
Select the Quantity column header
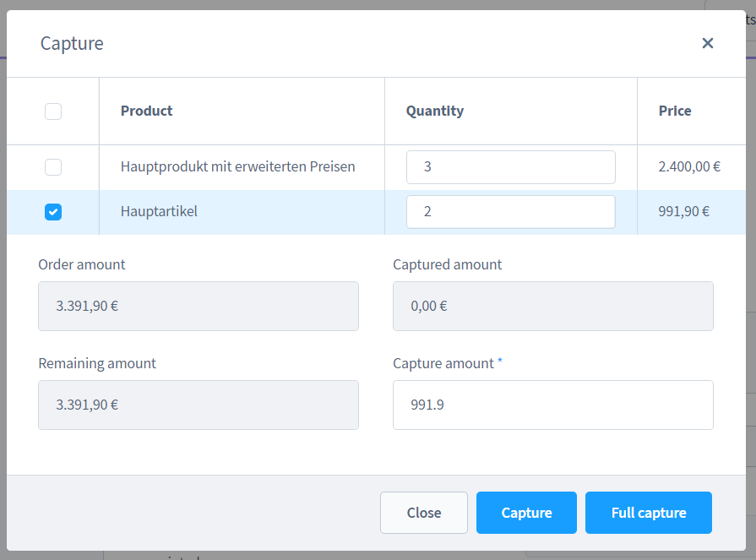[435, 111]
